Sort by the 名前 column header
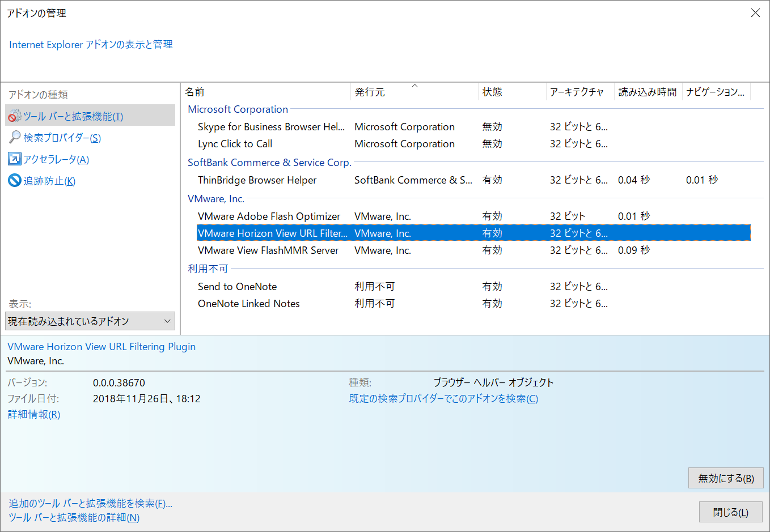Screen dimensions: 770x532 [x=266, y=92]
